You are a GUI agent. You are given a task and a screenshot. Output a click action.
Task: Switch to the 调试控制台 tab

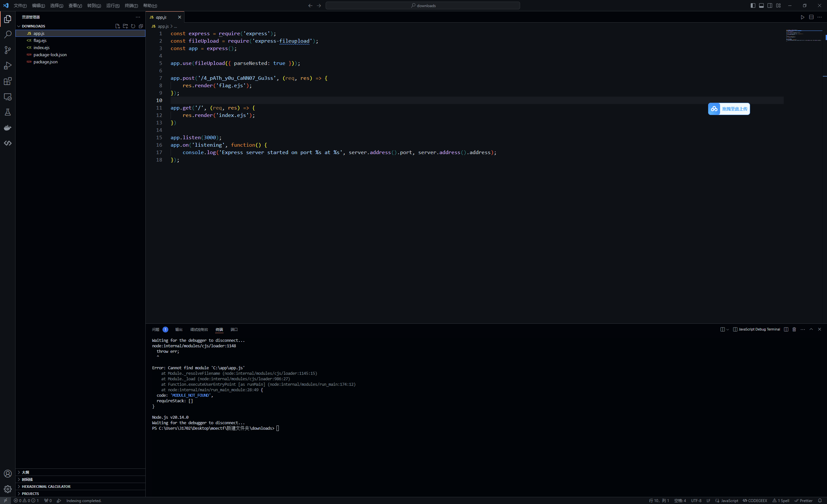pos(199,330)
